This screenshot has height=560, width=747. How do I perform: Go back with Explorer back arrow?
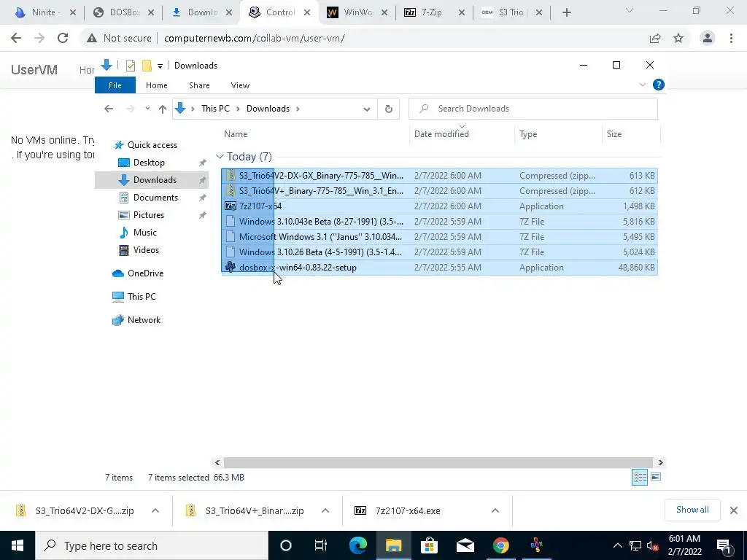tap(109, 109)
